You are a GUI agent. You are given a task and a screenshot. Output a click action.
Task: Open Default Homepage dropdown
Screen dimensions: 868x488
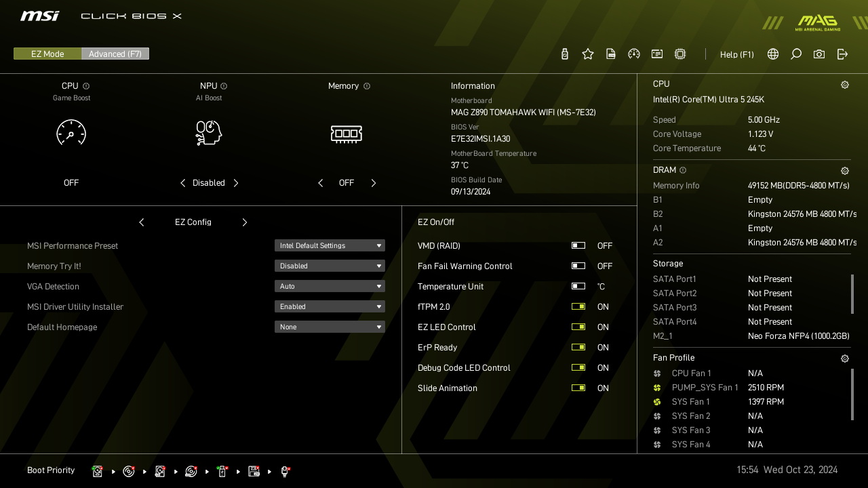(330, 327)
